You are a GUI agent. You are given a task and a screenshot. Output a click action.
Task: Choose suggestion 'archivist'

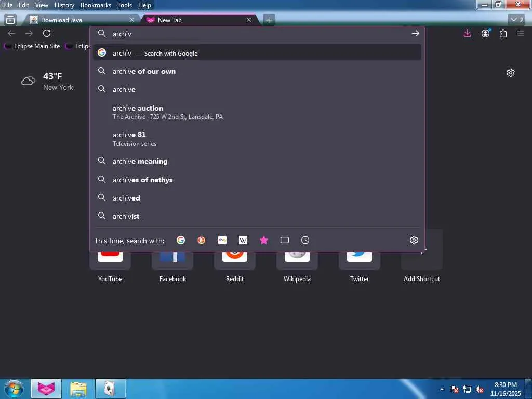pyautogui.click(x=257, y=216)
